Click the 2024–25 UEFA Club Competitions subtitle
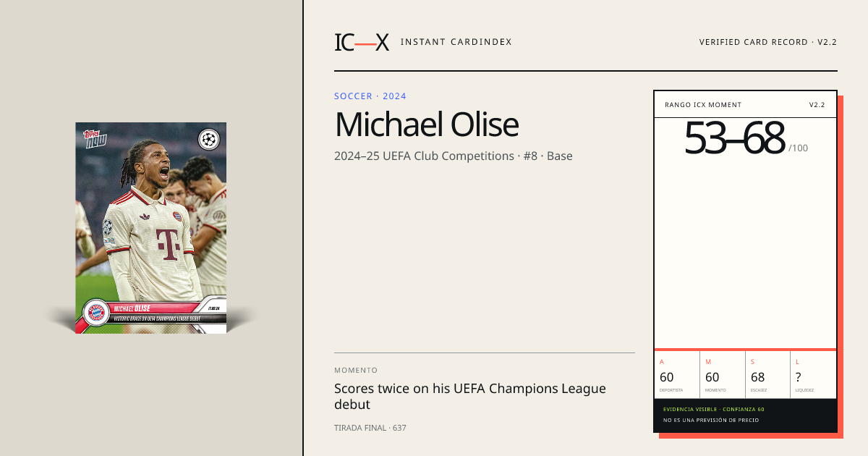 coord(454,156)
